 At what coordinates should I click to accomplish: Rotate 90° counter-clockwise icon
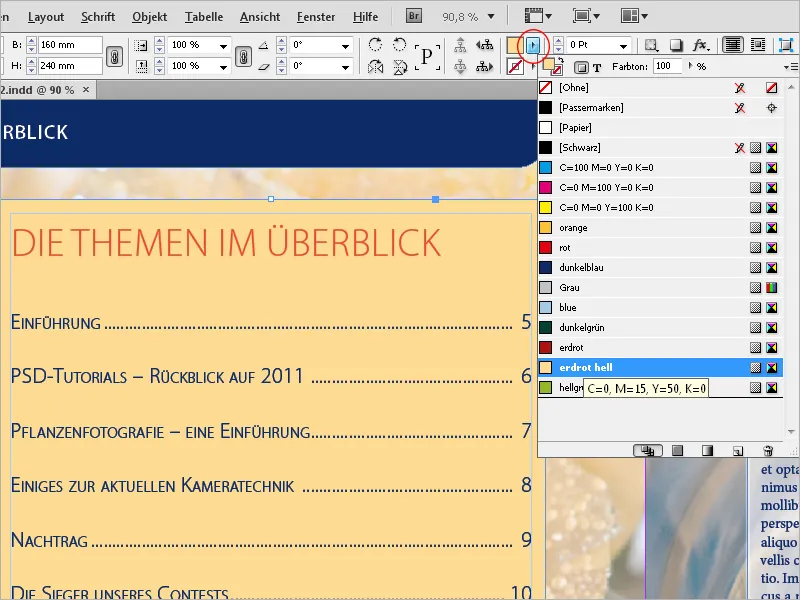(x=399, y=45)
